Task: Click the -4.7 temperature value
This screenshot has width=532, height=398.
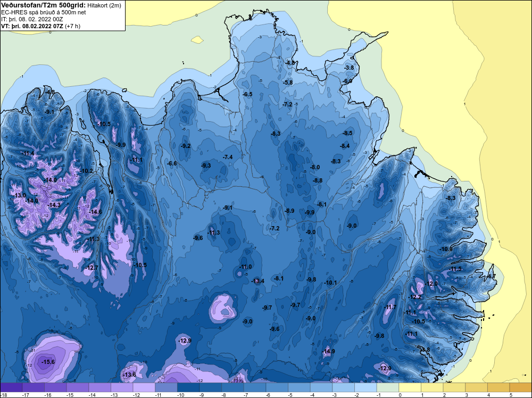Action: [491, 276]
